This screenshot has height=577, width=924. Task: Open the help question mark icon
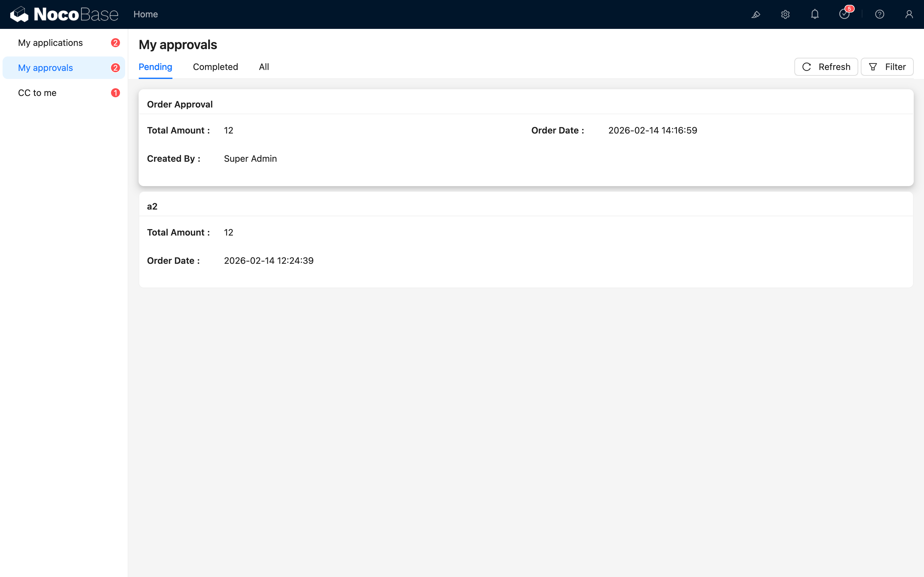879,14
